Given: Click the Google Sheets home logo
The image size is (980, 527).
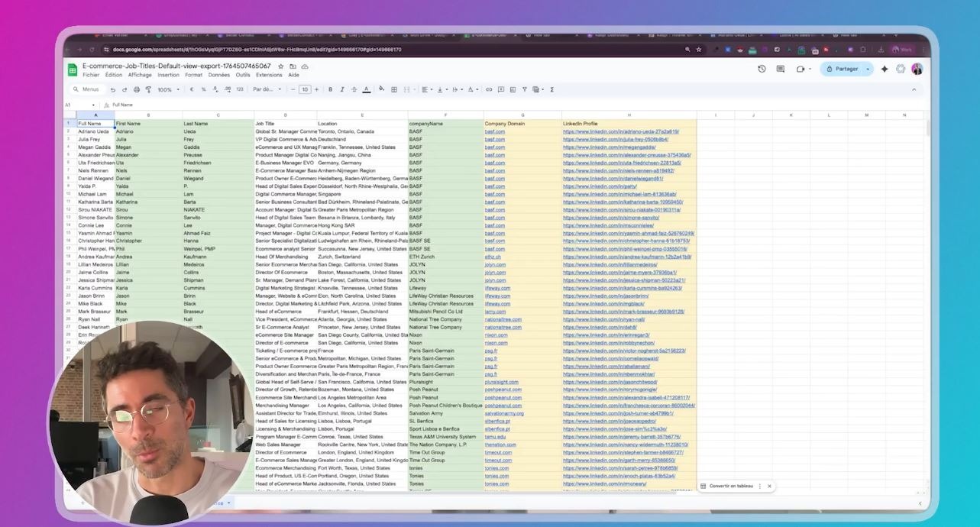Looking at the screenshot, I should 73,70.
